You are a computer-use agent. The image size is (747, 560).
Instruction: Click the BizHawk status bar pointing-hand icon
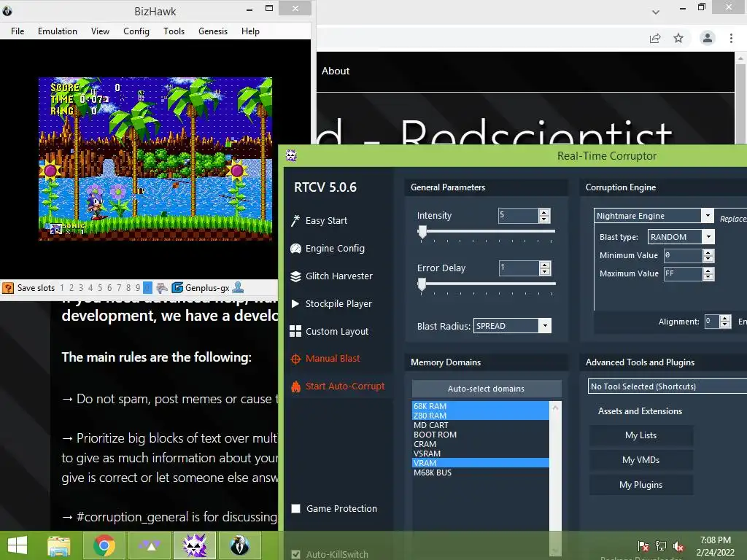click(162, 287)
